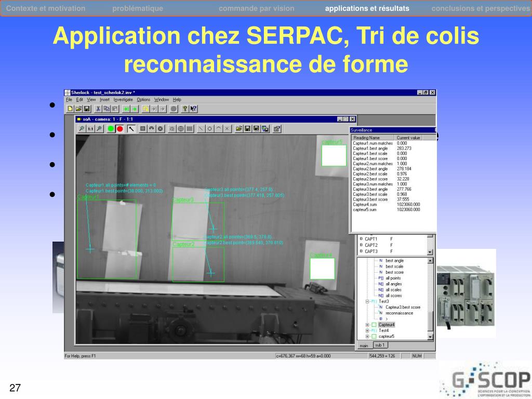The image size is (532, 399).
Task: Click scroll down arrow of CAPT list
Action: [x=430, y=252]
